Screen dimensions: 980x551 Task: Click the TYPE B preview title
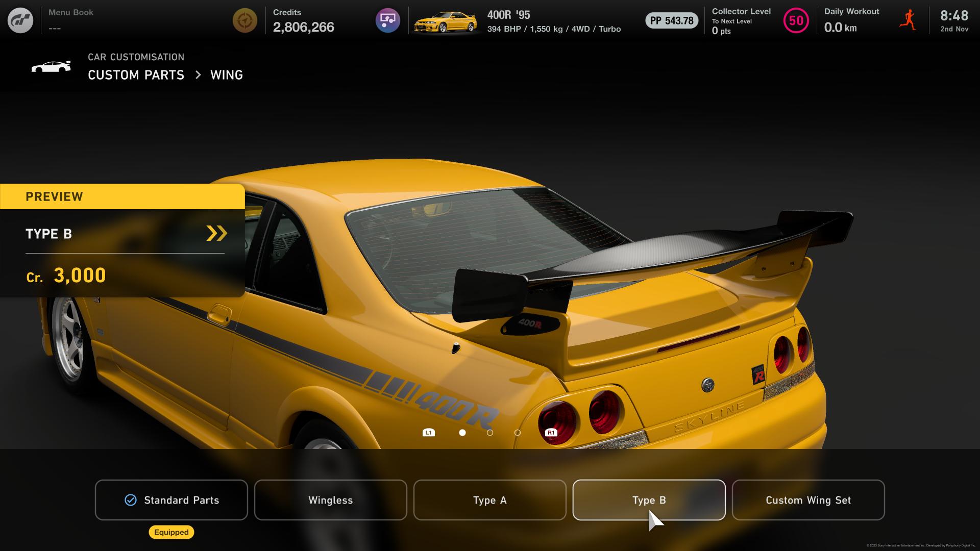pyautogui.click(x=49, y=234)
